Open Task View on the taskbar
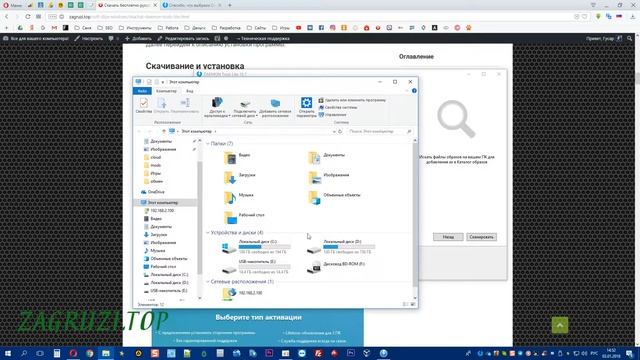640x360 pixels. tap(40, 353)
